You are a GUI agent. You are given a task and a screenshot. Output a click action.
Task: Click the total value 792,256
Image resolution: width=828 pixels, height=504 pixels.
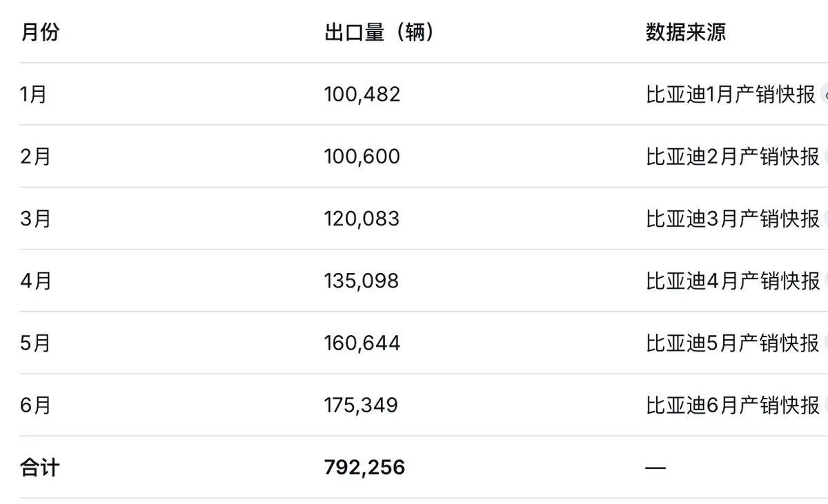point(364,467)
